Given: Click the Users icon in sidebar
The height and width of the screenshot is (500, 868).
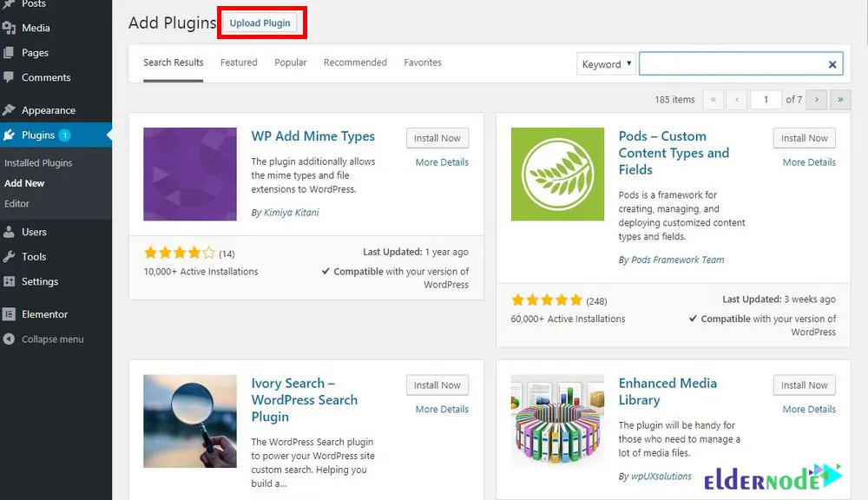Looking at the screenshot, I should point(10,233).
